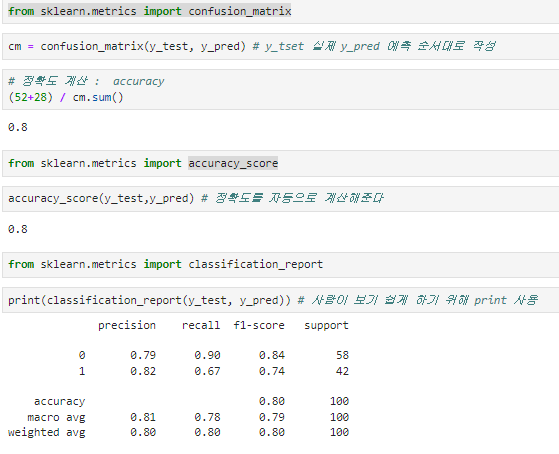Viewport: 559px width, 454px height.
Task: Click the 0.8 output under cm.sum()
Action: pos(18,127)
